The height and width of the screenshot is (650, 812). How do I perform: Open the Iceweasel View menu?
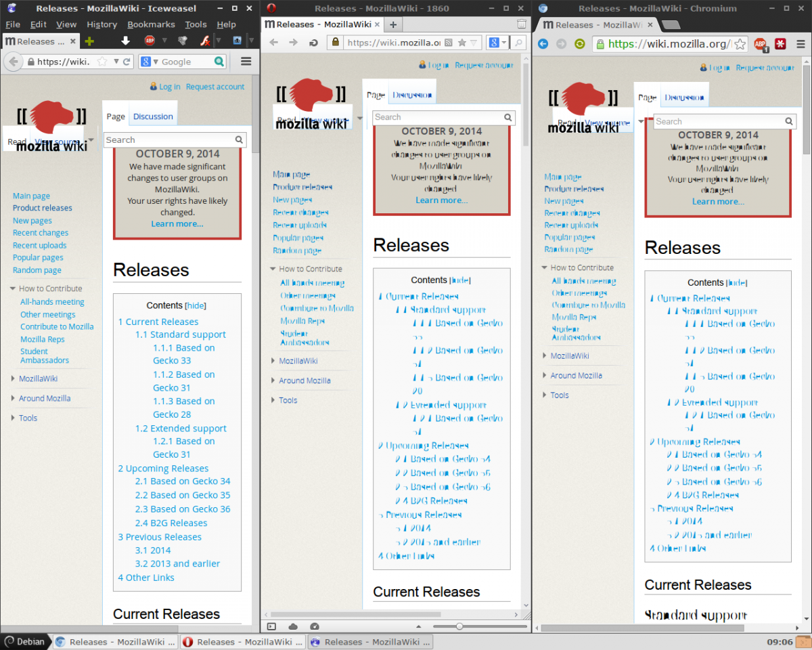point(66,24)
